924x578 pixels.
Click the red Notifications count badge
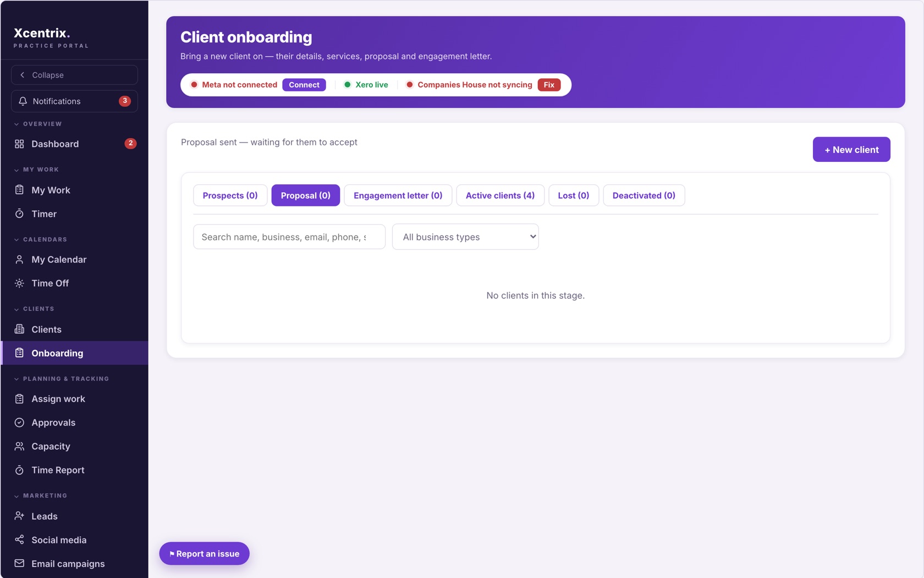point(125,101)
